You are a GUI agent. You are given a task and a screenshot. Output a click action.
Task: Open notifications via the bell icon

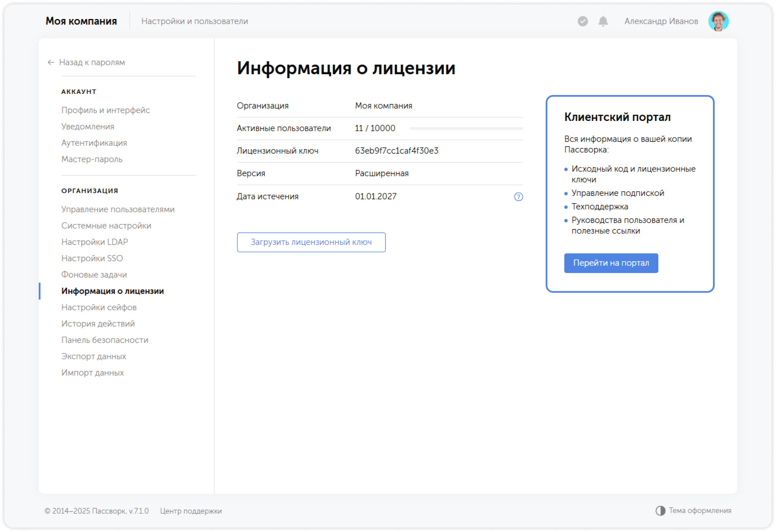point(602,21)
